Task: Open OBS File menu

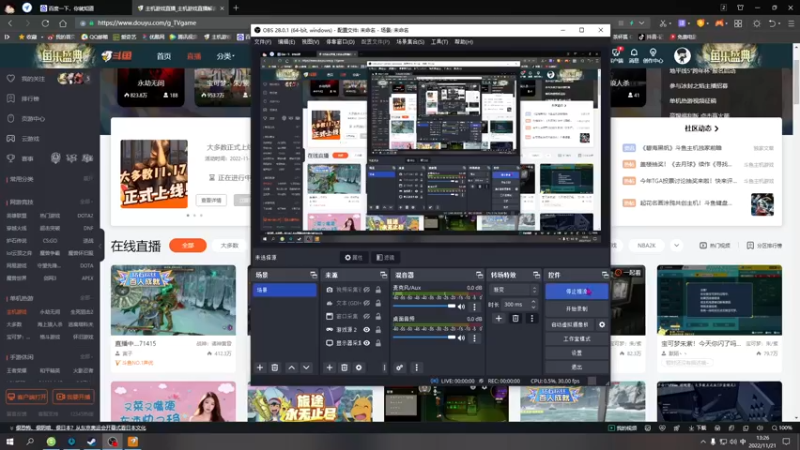Action: pyautogui.click(x=263, y=42)
